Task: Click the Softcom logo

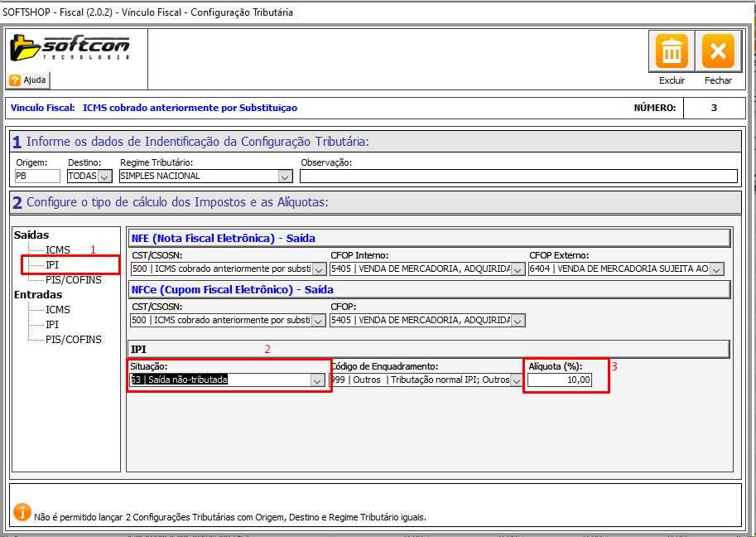Action: [x=70, y=47]
